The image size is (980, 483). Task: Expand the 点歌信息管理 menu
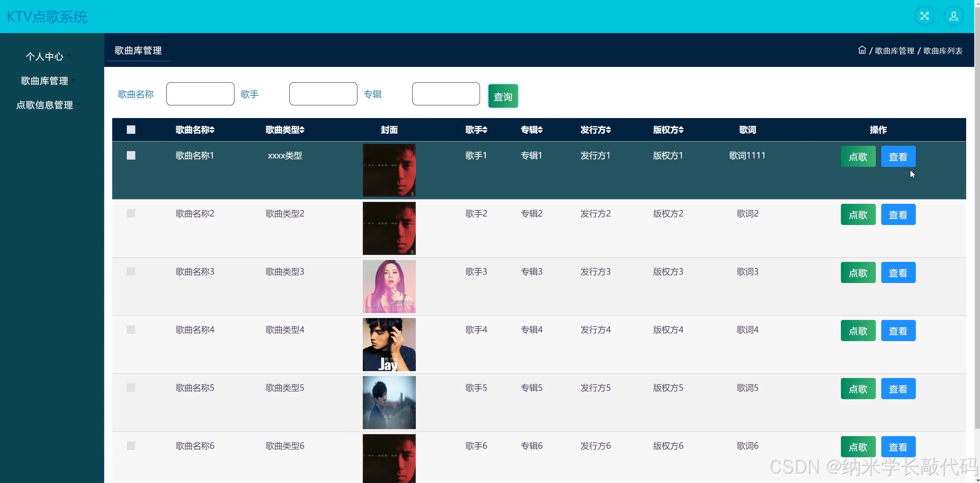45,105
